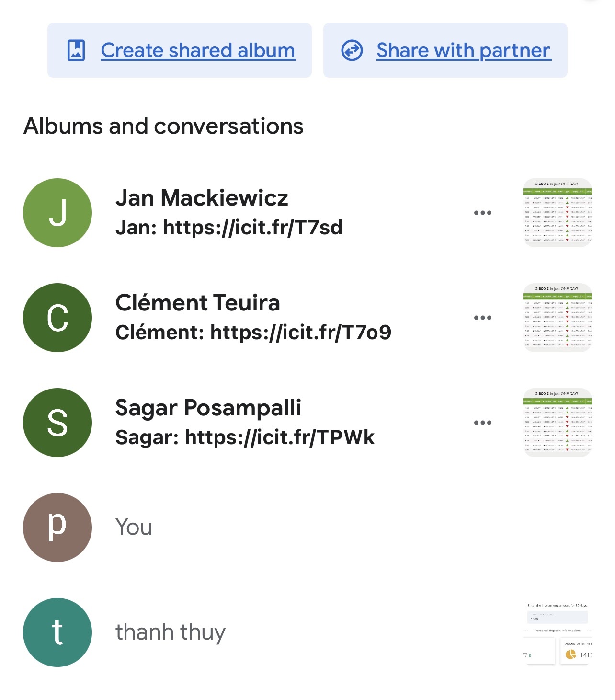The image size is (615, 700).
Task: Click Sagar Posampalli's S avatar
Action: (x=57, y=423)
